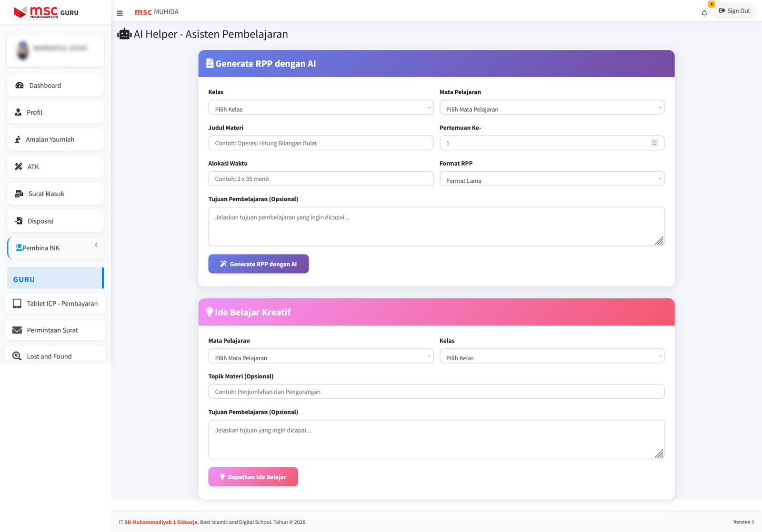Click the Permintaan Surat envelope icon
The height and width of the screenshot is (532, 762).
[x=17, y=330]
